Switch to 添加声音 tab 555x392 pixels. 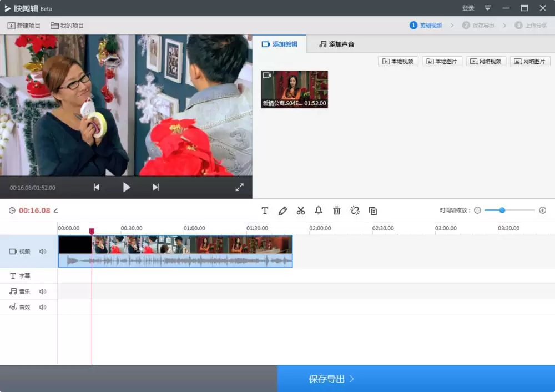point(336,44)
